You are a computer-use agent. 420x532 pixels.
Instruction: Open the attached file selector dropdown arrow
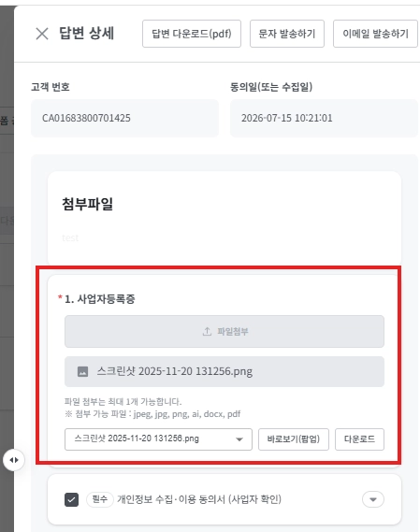(239, 439)
